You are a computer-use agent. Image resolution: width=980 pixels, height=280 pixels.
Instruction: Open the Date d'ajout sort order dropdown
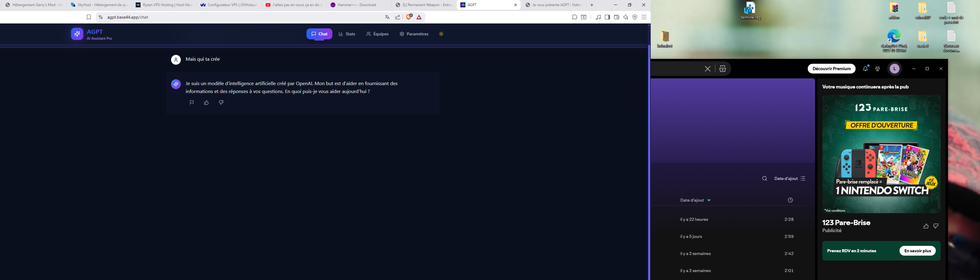pos(790,178)
